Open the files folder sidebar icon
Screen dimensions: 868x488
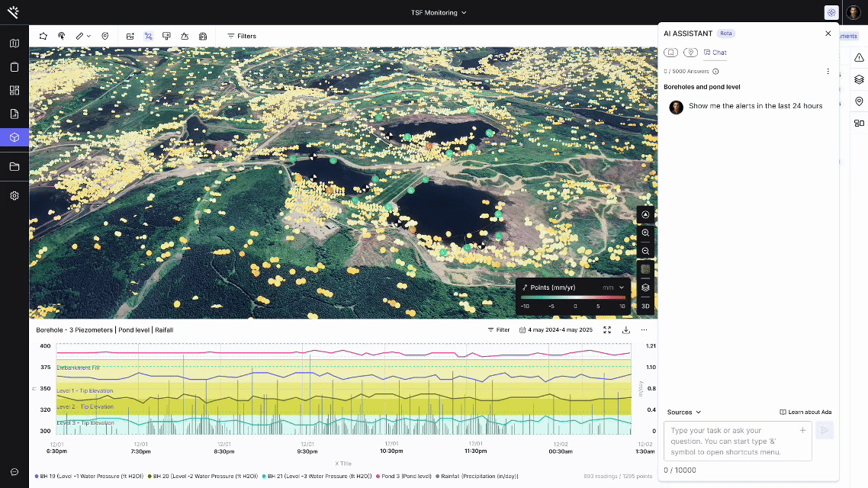14,166
